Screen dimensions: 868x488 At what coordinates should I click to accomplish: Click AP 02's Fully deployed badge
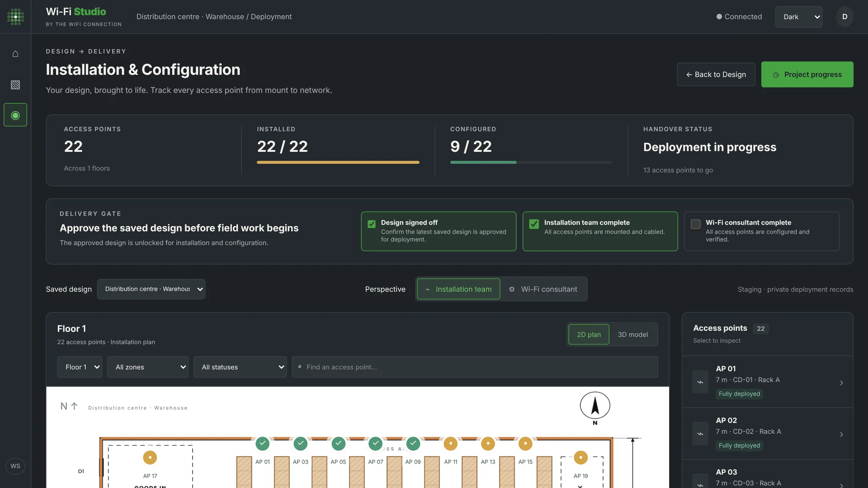[739, 446]
